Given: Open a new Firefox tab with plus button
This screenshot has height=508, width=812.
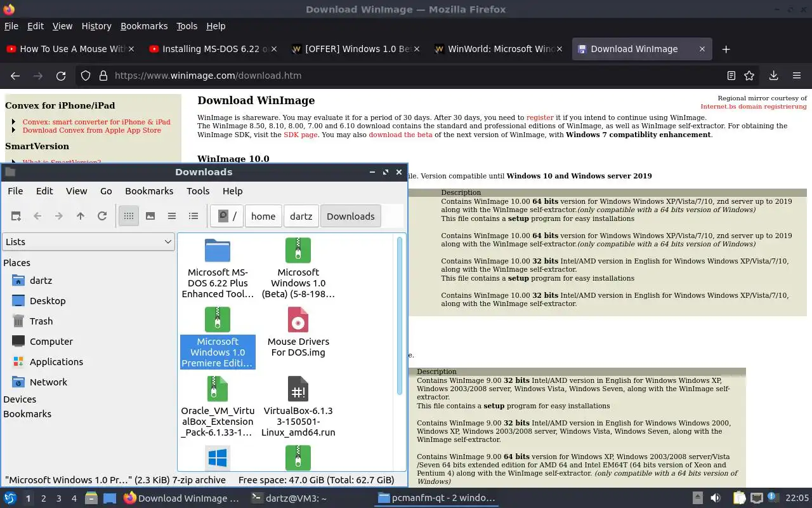Looking at the screenshot, I should pyautogui.click(x=726, y=49).
